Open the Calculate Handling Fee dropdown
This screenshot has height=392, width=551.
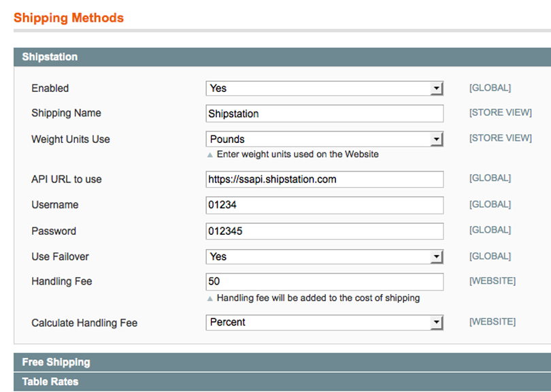click(324, 323)
